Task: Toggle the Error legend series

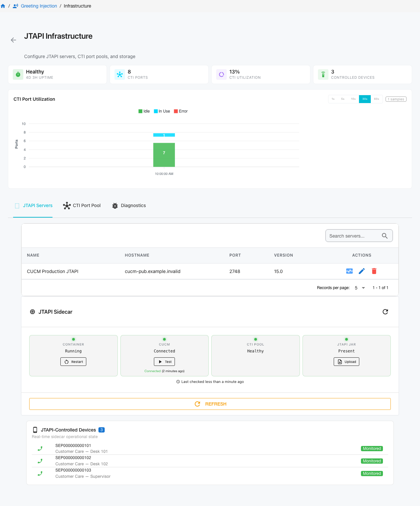Action: 181,111
